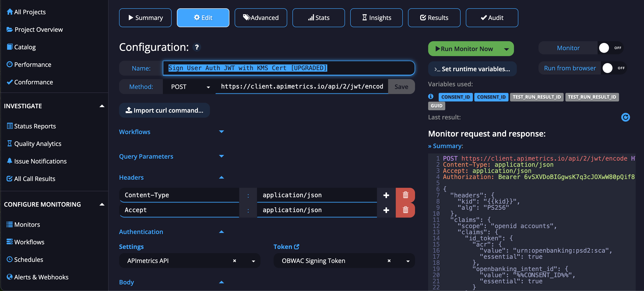Open the POST method dropdown
644x291 pixels.
coord(208,87)
